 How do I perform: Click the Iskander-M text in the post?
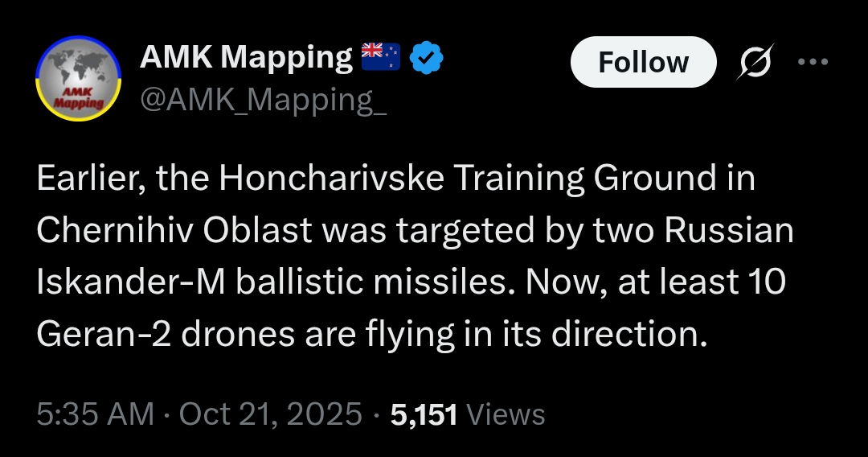[131, 282]
